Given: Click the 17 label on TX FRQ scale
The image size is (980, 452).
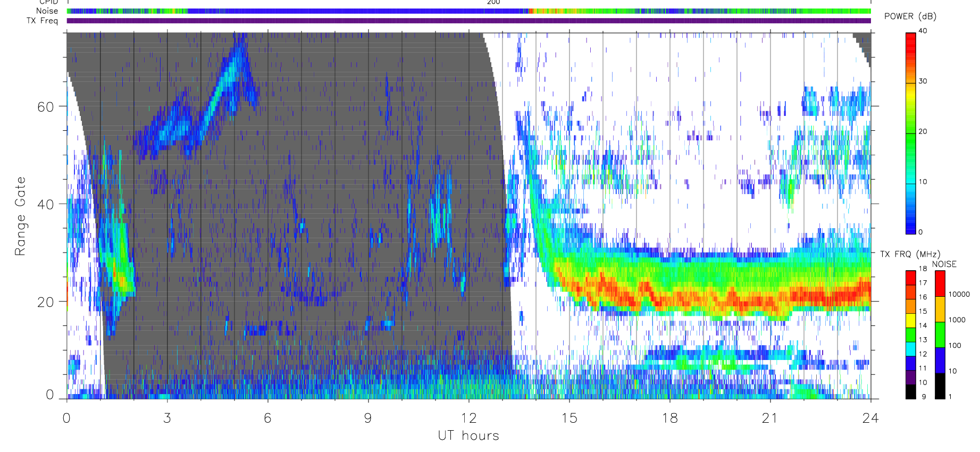Looking at the screenshot, I should coord(923,283).
